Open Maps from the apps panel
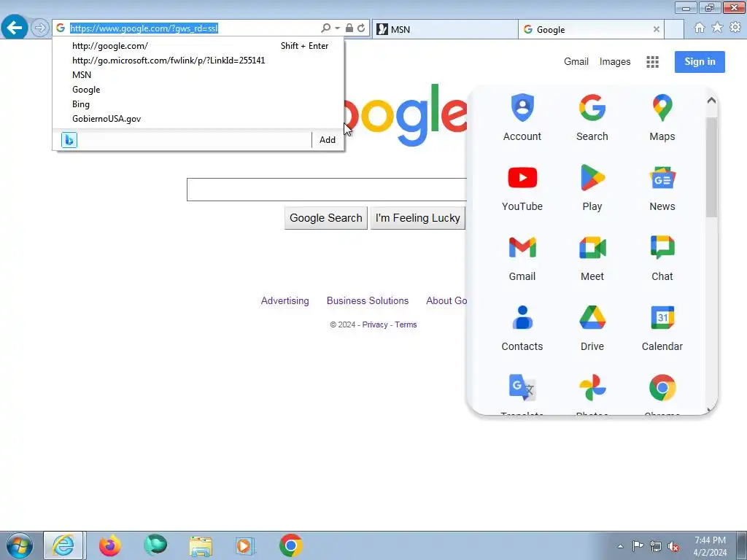Screen dimensions: 747x560 click(662, 117)
